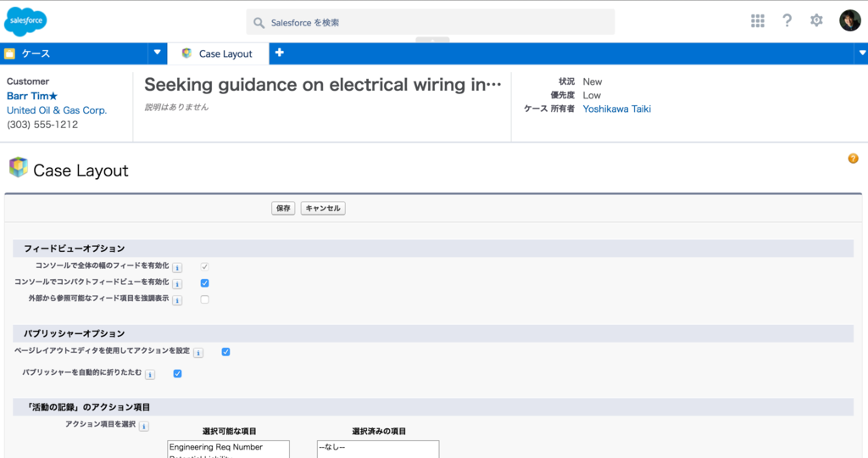Click the yellow case icon in navigation bar

pos(9,53)
